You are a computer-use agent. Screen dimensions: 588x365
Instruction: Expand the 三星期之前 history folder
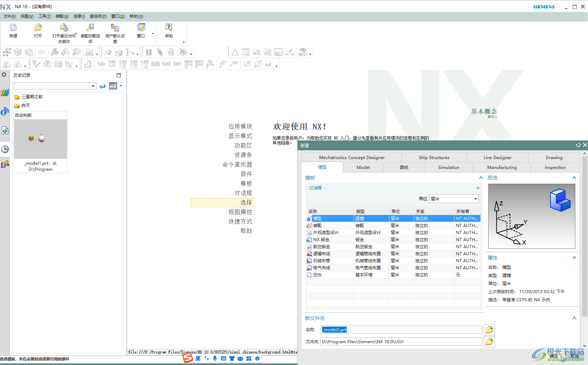[28, 97]
